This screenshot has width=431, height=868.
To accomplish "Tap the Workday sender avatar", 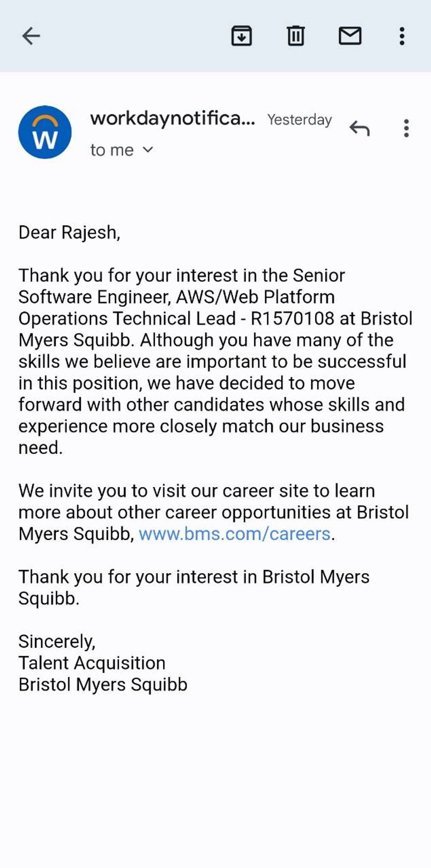I will point(45,132).
